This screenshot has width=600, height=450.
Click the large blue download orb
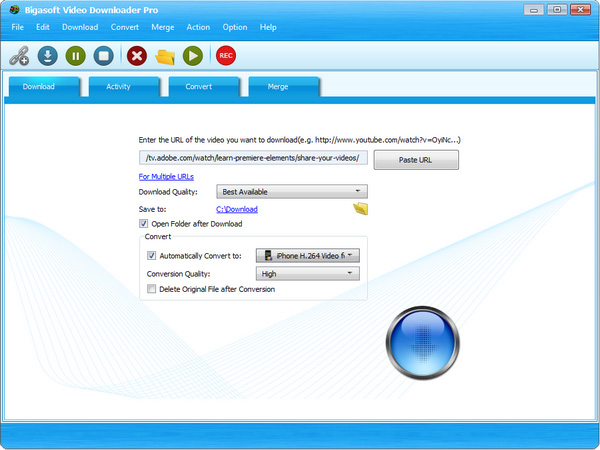tap(423, 342)
